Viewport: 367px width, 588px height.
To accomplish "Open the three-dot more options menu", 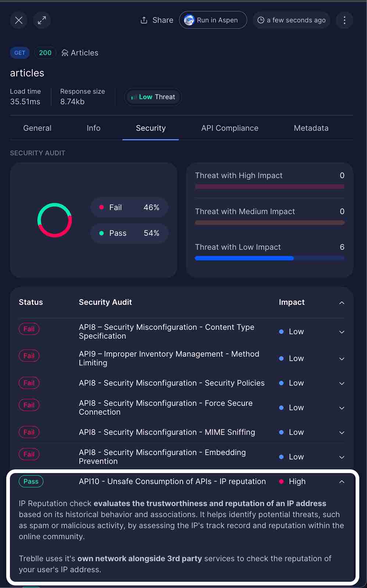I will [345, 20].
